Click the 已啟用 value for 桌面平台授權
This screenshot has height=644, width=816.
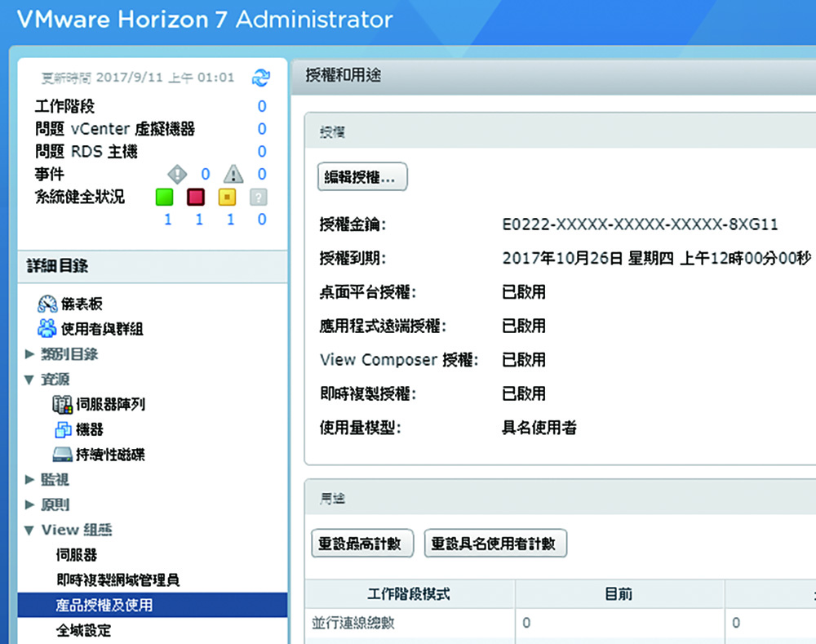coord(524,292)
